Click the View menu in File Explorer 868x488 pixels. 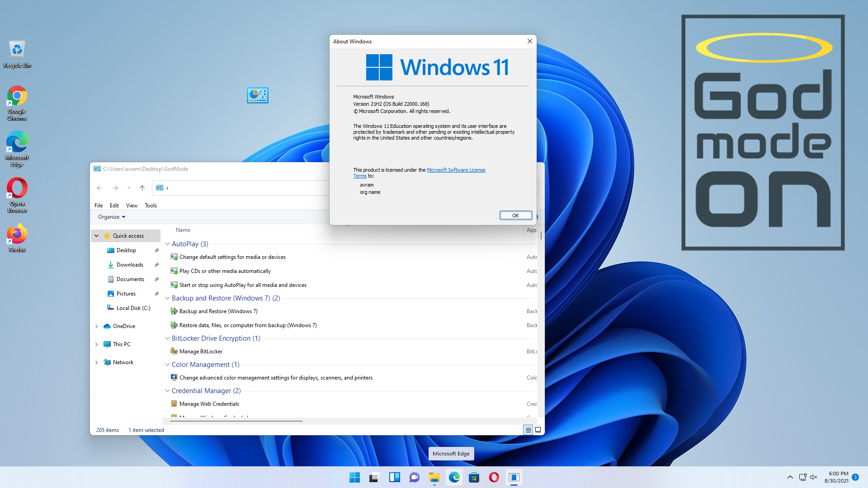pyautogui.click(x=131, y=205)
